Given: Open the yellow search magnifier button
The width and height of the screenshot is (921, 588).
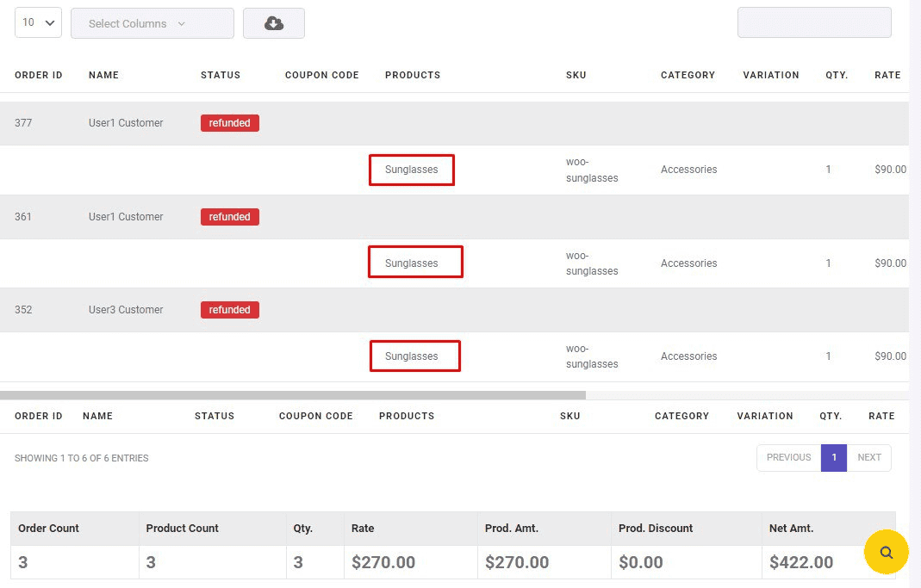Looking at the screenshot, I should click(887, 552).
